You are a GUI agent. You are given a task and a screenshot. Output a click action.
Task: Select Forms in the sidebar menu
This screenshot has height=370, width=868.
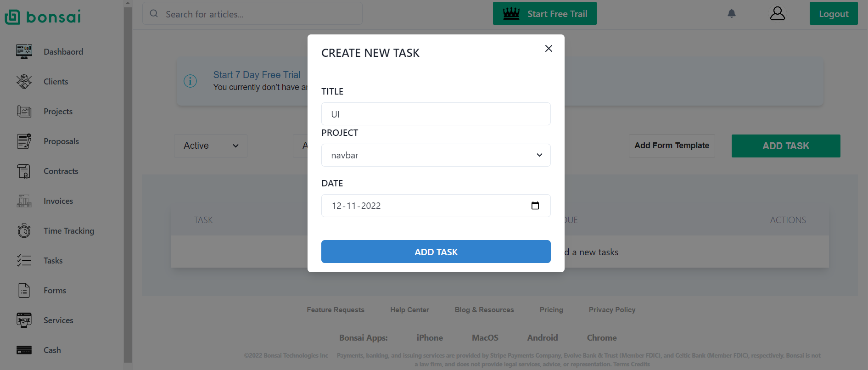[x=55, y=291]
